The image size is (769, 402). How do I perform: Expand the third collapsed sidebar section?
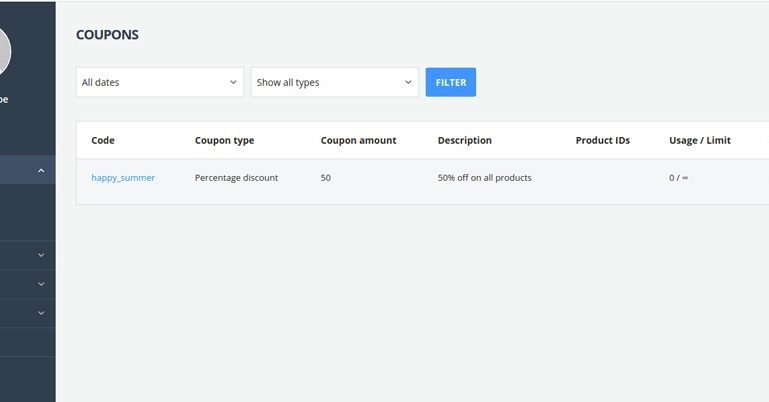(x=41, y=313)
